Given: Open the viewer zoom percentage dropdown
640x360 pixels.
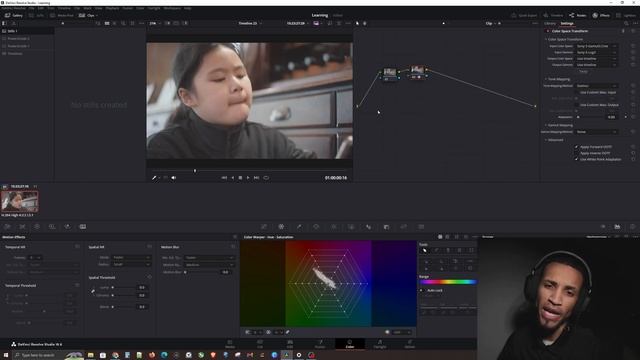Looking at the screenshot, I should tap(154, 23).
